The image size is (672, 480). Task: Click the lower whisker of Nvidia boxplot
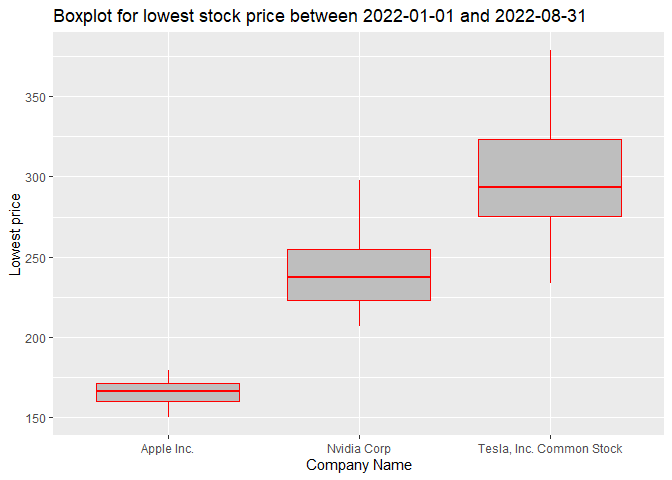tap(359, 313)
